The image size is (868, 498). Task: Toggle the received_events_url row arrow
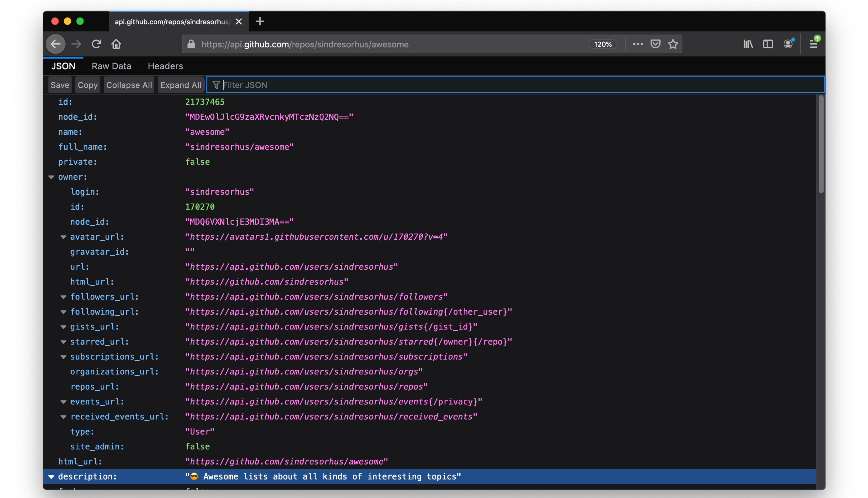[63, 417]
